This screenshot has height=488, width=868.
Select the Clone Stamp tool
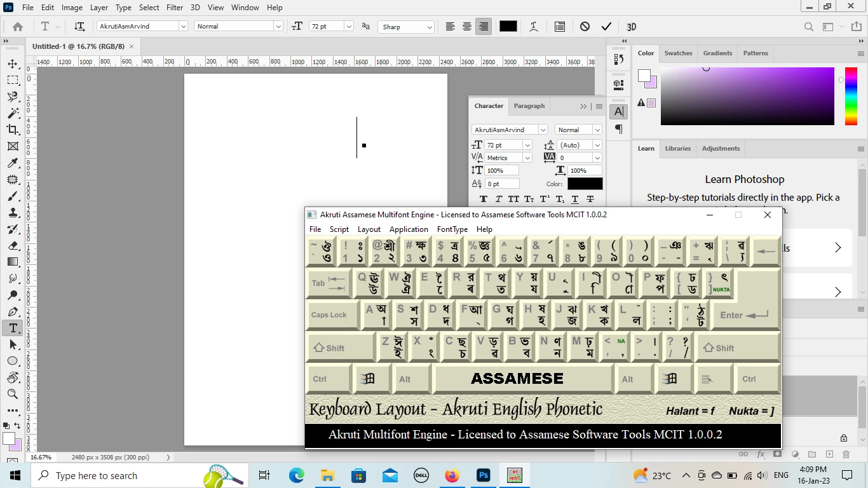pos(13,212)
